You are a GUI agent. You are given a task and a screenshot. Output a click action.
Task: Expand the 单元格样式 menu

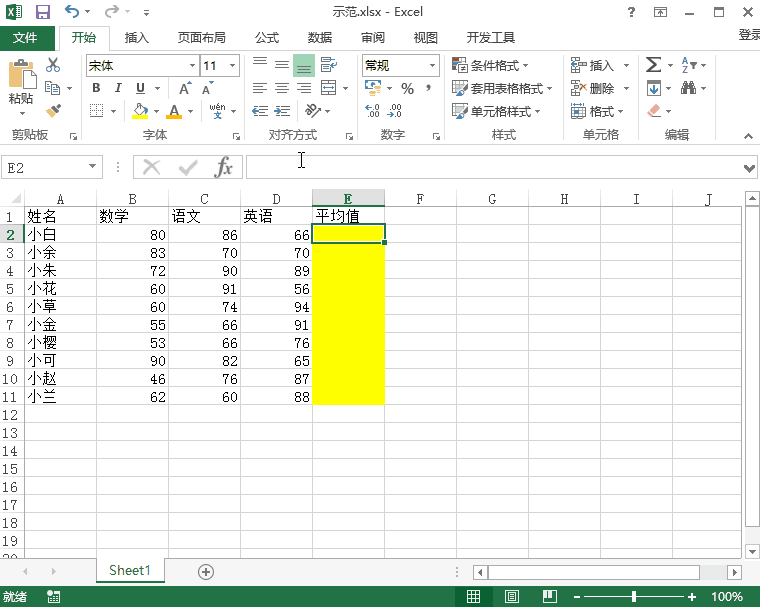(496, 111)
